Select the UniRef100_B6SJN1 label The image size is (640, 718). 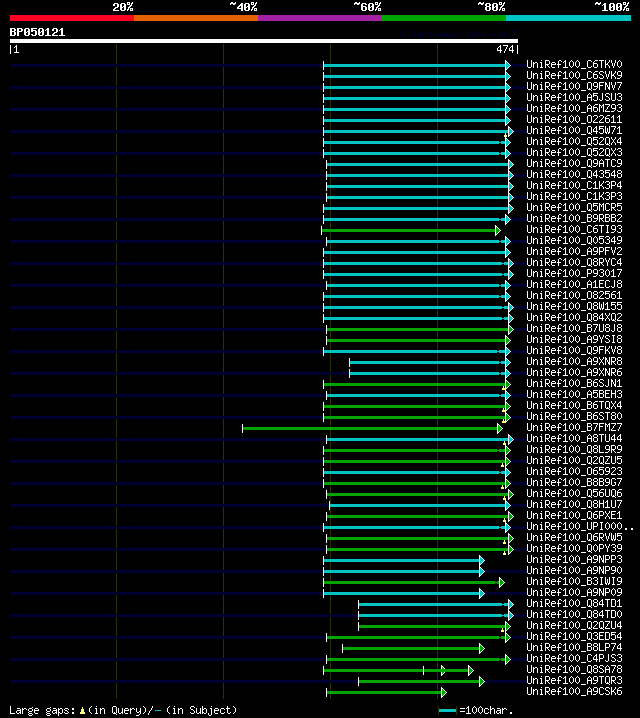(574, 383)
